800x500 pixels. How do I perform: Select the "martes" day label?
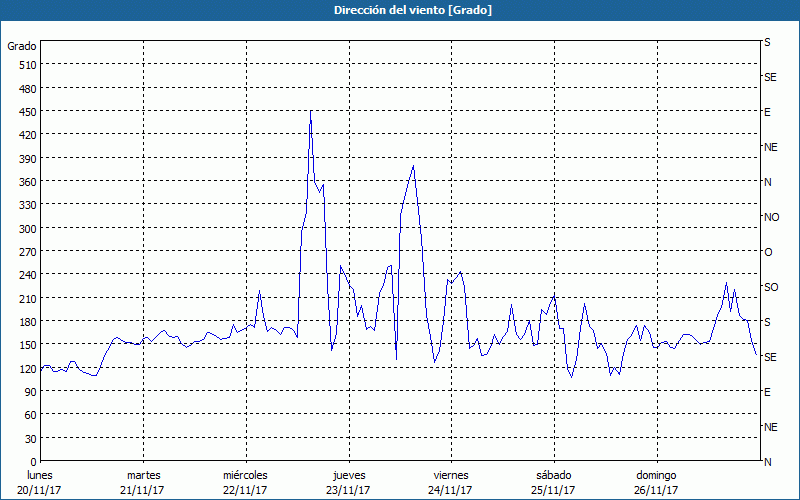coord(143,475)
